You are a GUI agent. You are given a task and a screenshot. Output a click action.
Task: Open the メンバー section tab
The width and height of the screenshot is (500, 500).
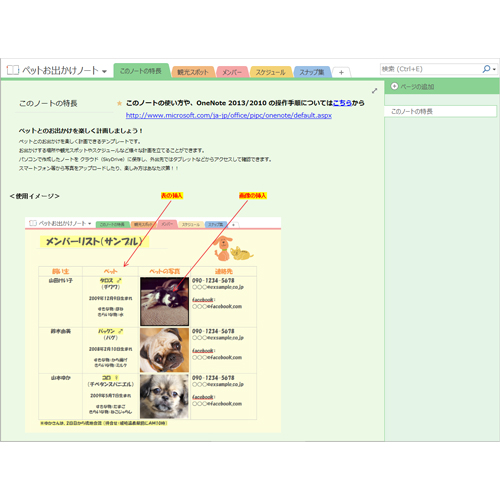point(232,72)
